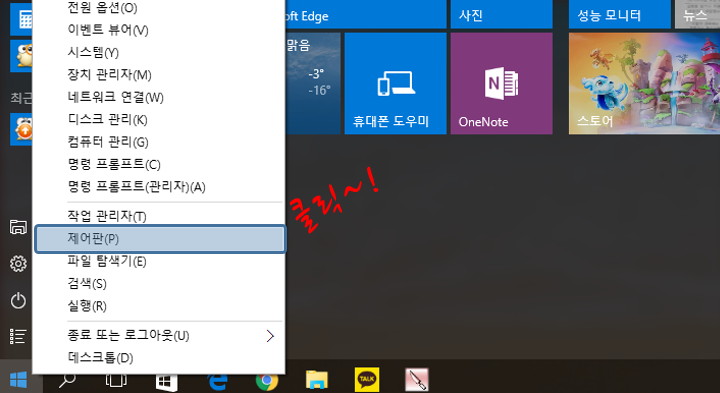
Task: Open File Explorer folder taskbar icon
Action: [x=317, y=381]
